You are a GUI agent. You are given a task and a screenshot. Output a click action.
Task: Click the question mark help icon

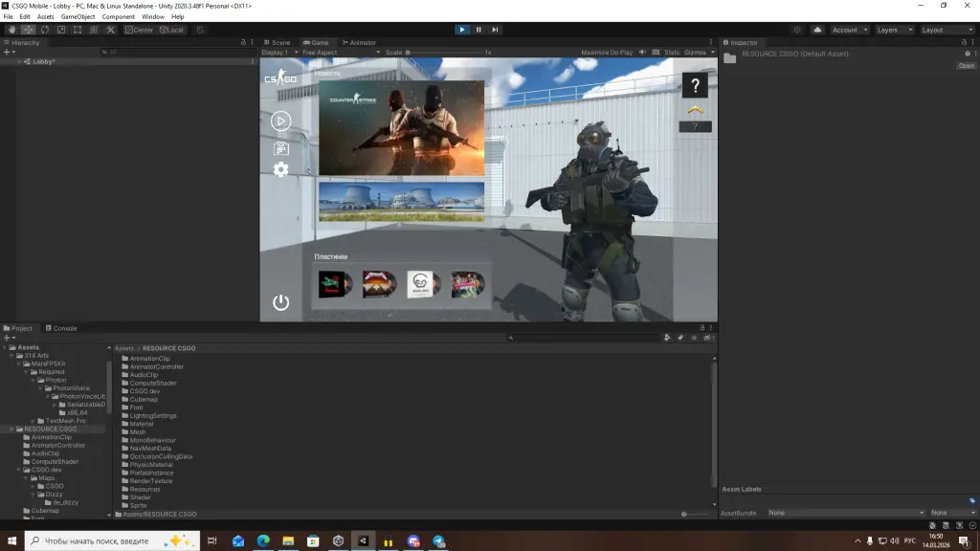[695, 86]
